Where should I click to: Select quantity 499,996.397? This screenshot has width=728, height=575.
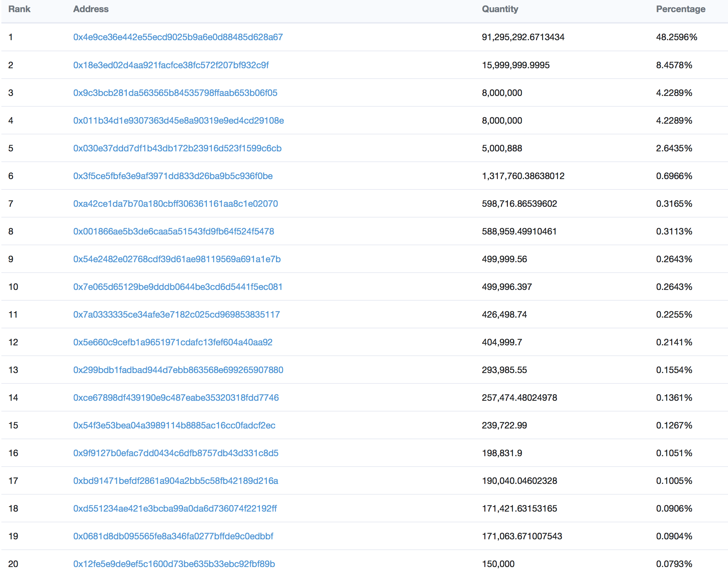pos(507,287)
